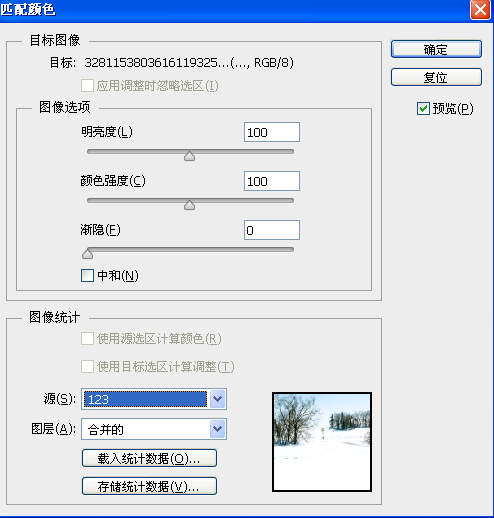Click the 复位 button
Viewport: 494px width, 518px height.
436,77
